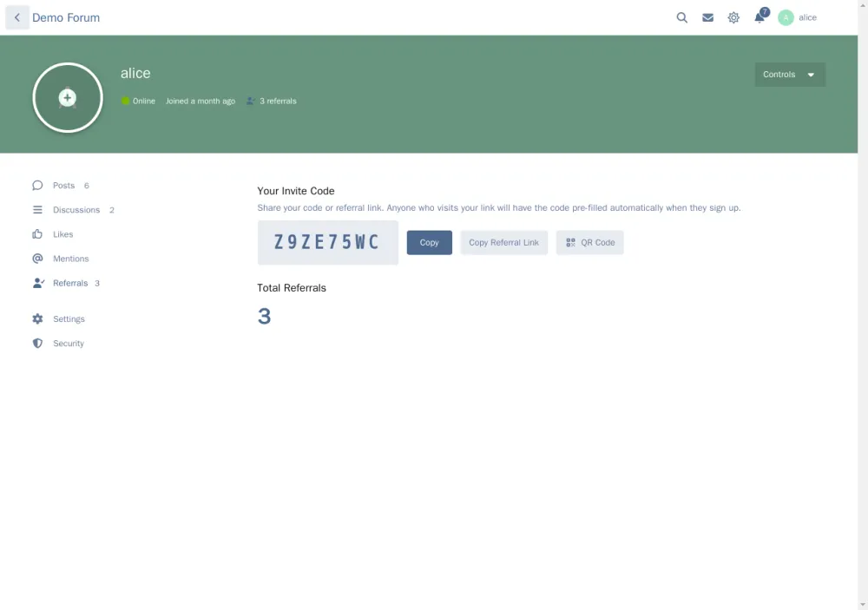The height and width of the screenshot is (610, 868).
Task: Click the Posts speech bubble icon
Action: tap(37, 186)
